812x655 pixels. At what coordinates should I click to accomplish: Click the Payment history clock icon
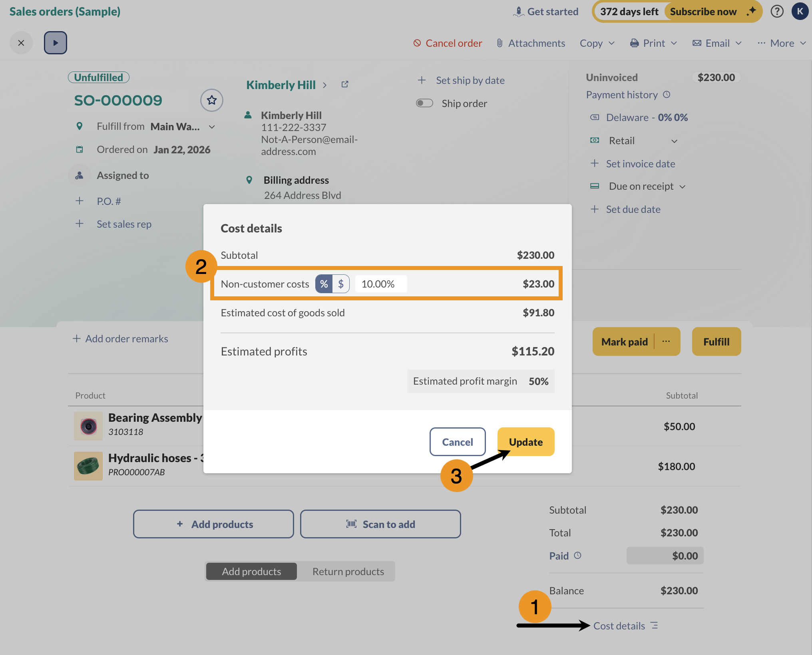(x=667, y=95)
